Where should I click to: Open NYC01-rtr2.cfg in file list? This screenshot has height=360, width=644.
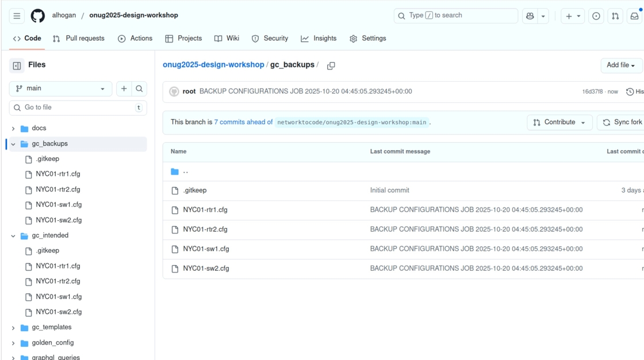205,229
